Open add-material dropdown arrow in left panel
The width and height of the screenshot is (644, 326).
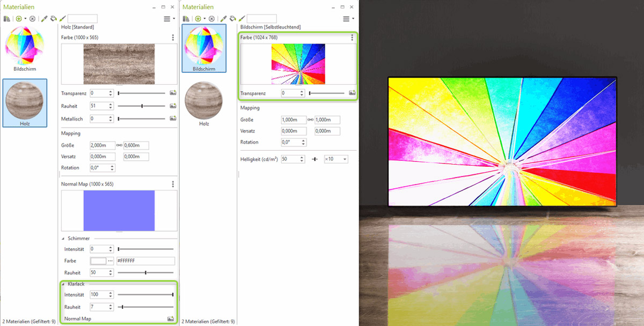pos(25,19)
